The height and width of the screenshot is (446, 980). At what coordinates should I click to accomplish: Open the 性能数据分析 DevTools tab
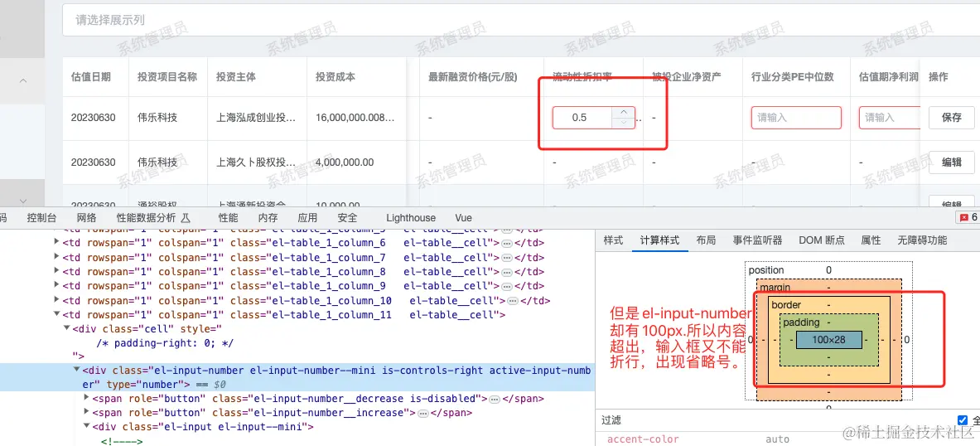click(x=147, y=218)
